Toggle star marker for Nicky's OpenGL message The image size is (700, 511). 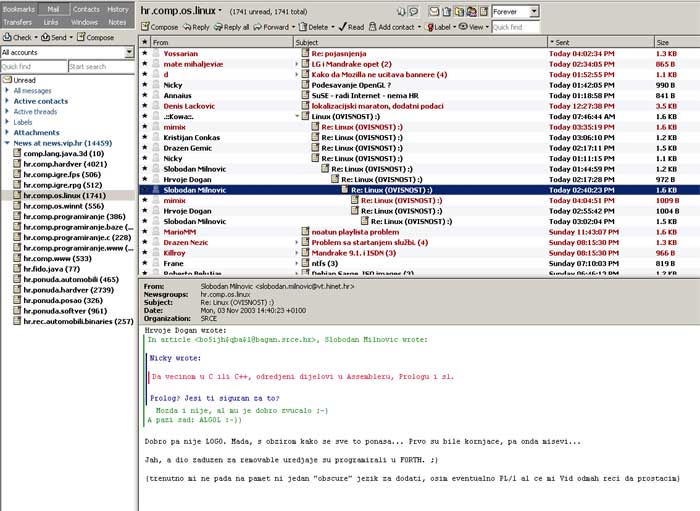tap(144, 85)
